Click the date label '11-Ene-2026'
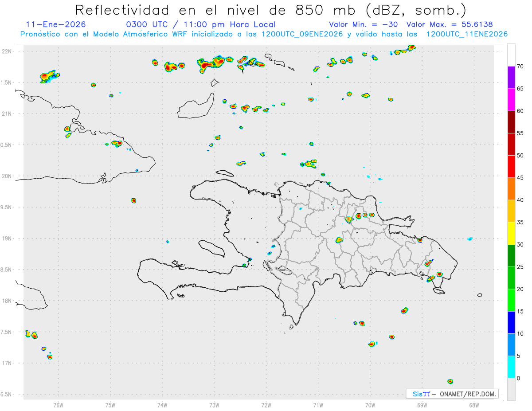532x411 pixels. [x=56, y=24]
